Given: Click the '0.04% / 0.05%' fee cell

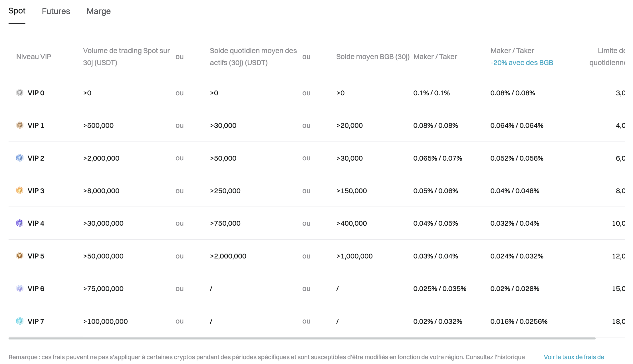Looking at the screenshot, I should (436, 223).
